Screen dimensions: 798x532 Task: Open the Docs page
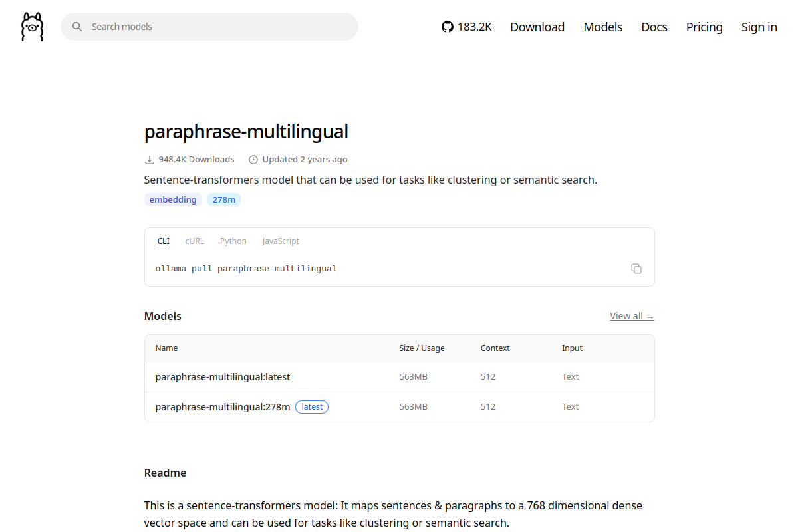pos(654,27)
